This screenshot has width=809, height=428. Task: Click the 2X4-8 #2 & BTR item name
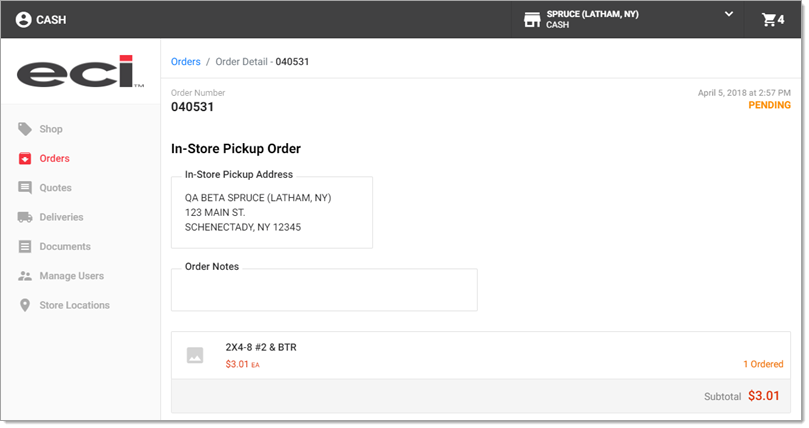261,348
